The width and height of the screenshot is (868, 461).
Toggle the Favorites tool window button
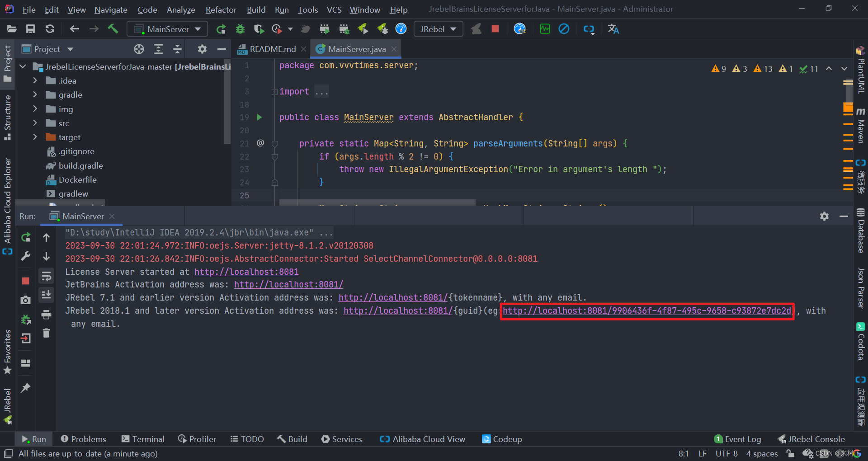pyautogui.click(x=7, y=352)
